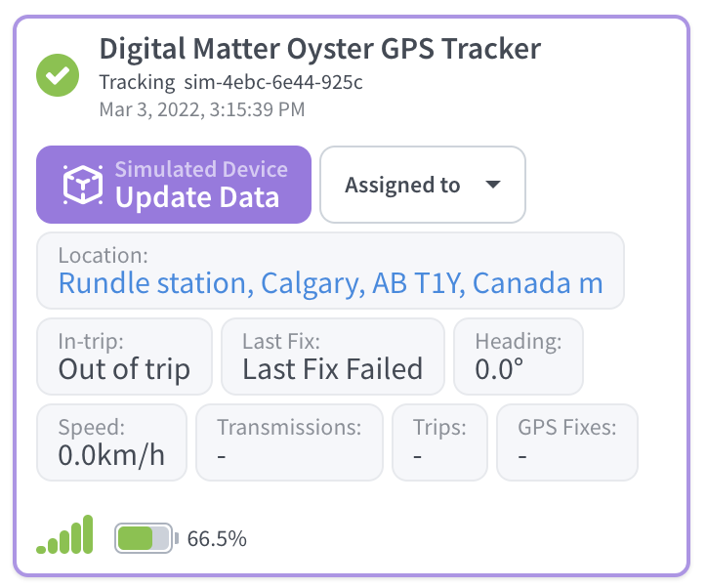Click the Update Data button

click(x=174, y=185)
